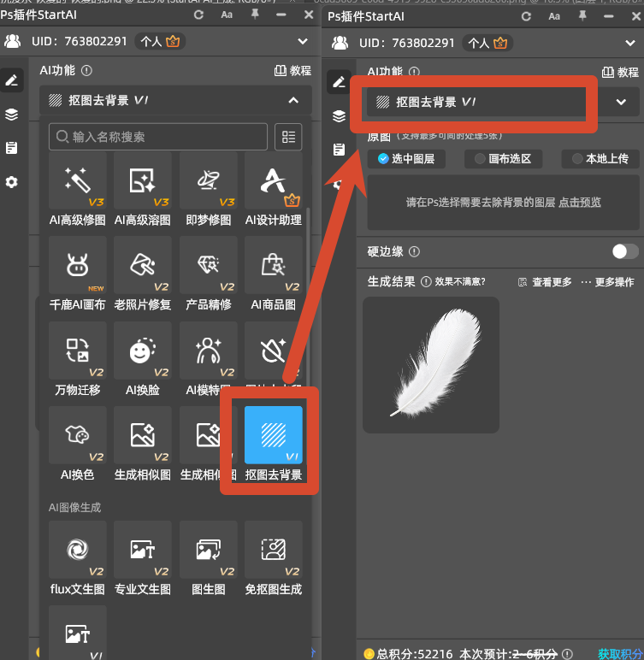Viewport: 644px width, 660px height.
Task: Collapse 抠图去背景 function list in left panel
Action: coord(293,100)
